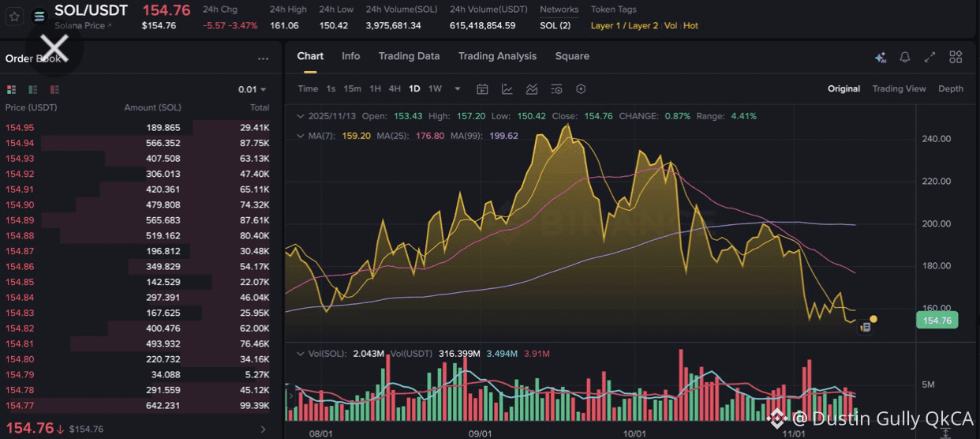Show sell orders only view
Image resolution: width=980 pixels, height=439 pixels.
tap(54, 90)
